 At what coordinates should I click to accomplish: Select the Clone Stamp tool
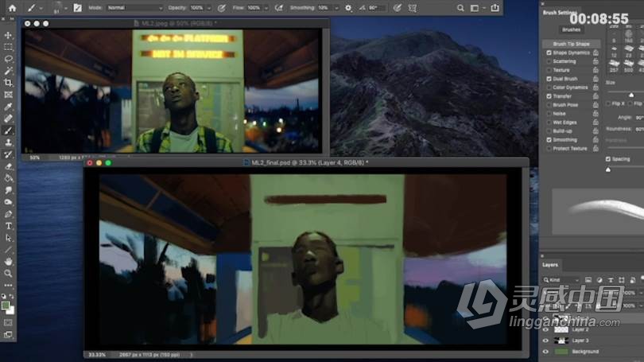tap(8, 142)
